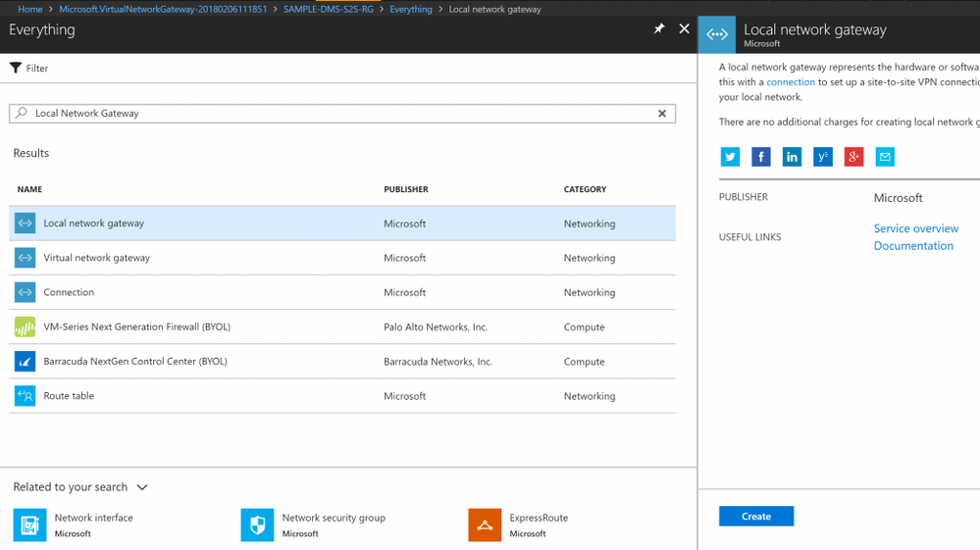
Task: Open SAMPLE-DMS-S2S-RG breadcrumb
Action: coord(328,10)
